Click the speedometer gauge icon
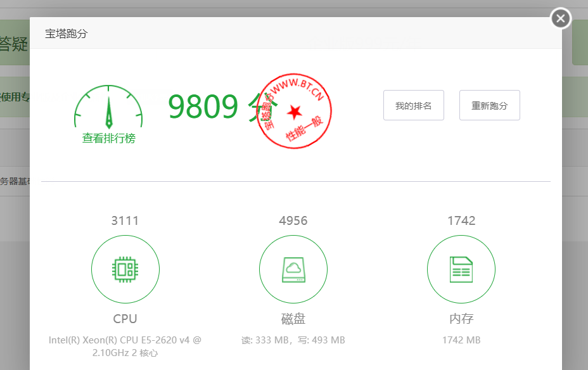Screen dimensions: 588x370 tap(108, 107)
